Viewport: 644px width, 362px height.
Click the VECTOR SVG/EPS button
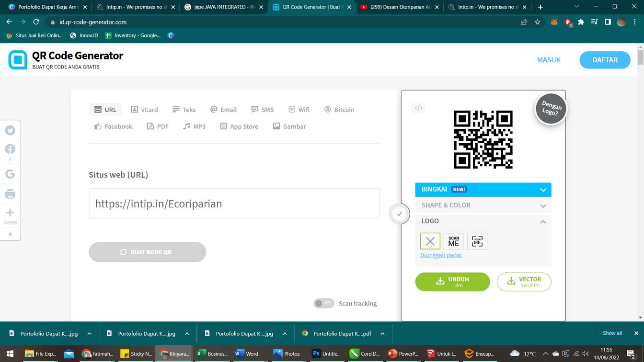(x=524, y=282)
